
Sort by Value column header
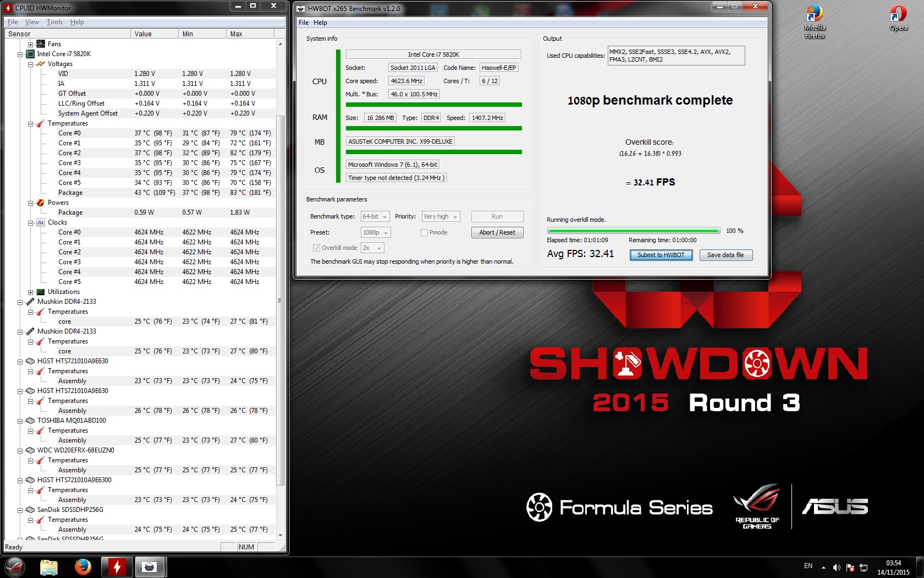coord(154,34)
